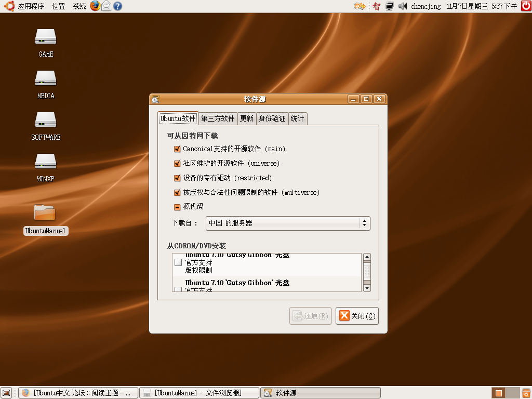This screenshot has height=399, width=532.
Task: Toggle the multiverse software checkbox
Action: click(x=177, y=193)
